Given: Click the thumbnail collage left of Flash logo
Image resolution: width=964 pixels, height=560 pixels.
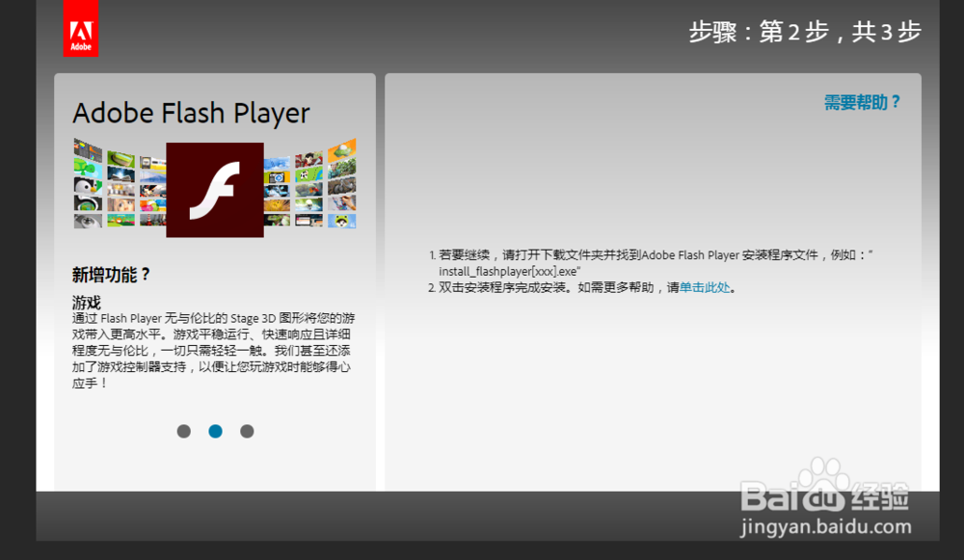Looking at the screenshot, I should click(x=120, y=184).
